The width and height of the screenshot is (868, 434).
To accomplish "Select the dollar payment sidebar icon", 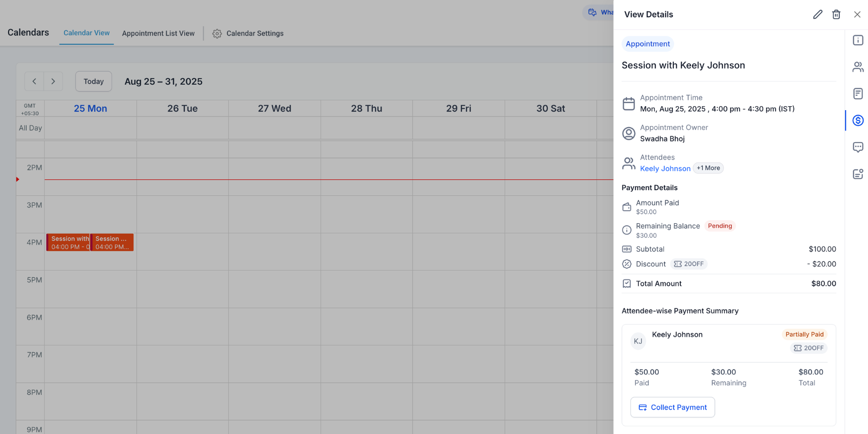I will tap(858, 120).
